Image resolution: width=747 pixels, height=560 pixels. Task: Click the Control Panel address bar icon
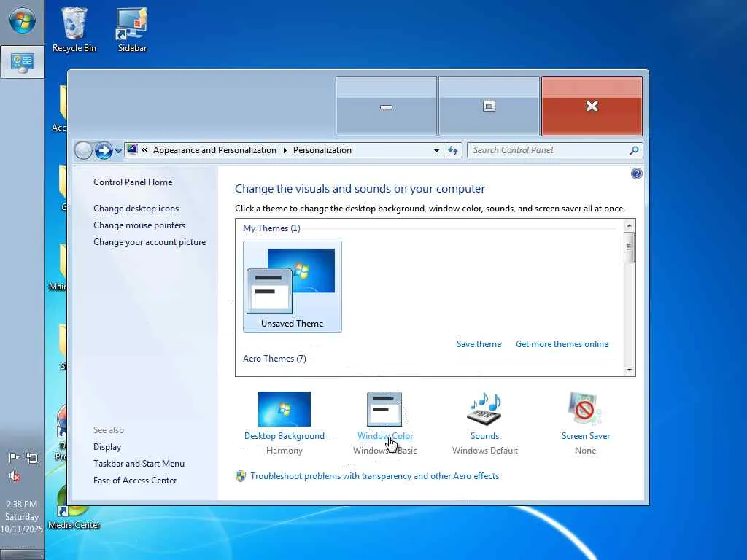point(133,150)
